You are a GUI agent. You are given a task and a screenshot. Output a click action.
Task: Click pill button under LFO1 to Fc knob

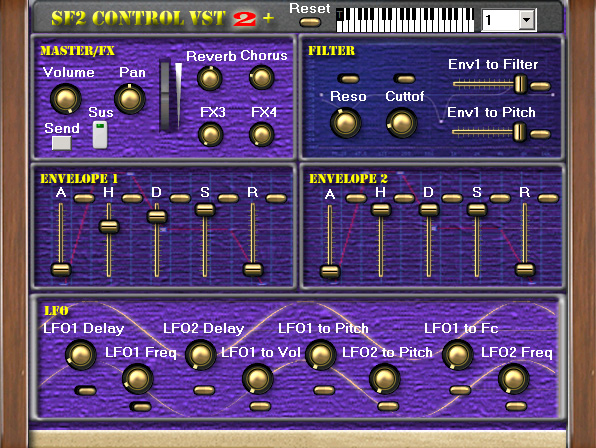pyautogui.click(x=460, y=390)
